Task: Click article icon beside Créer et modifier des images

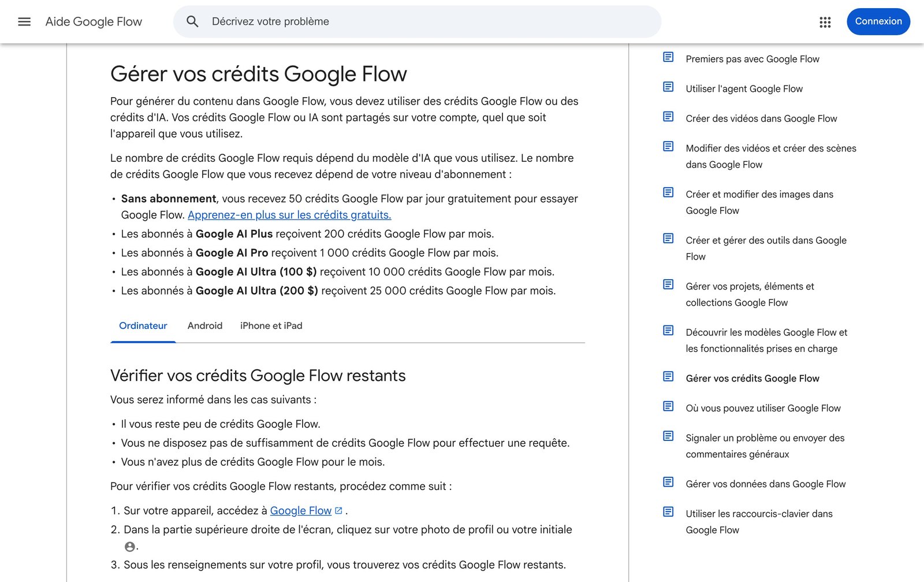Action: [x=668, y=192]
